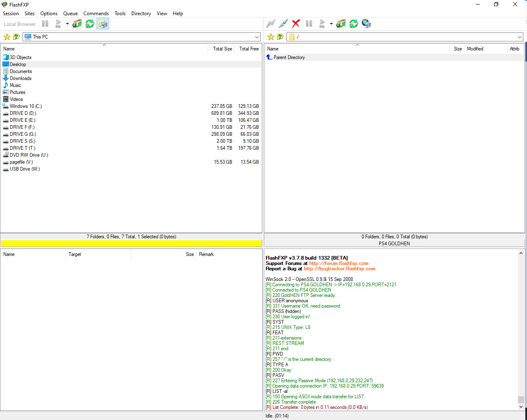This screenshot has width=527, height=420.
Task: Open the Session menu
Action: (11, 14)
